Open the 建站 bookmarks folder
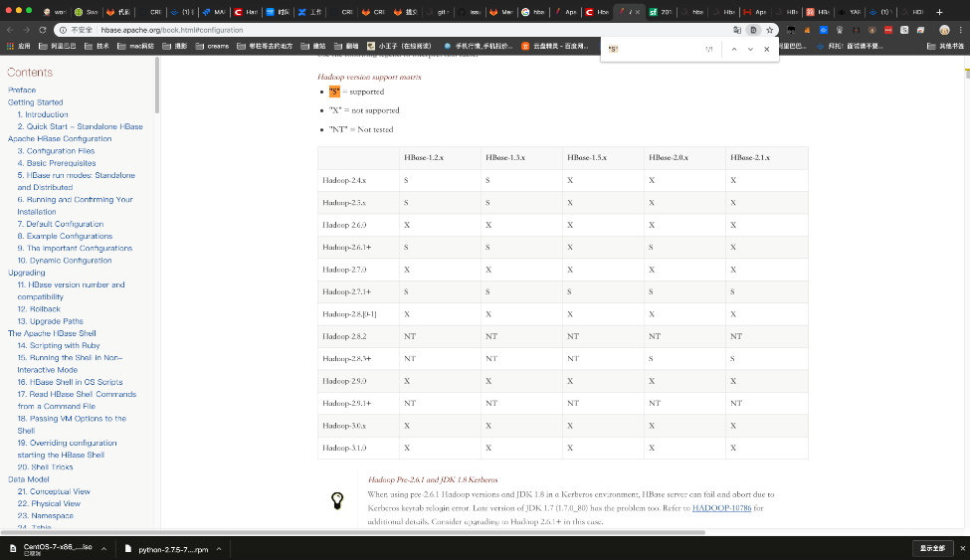Image resolution: width=970 pixels, height=560 pixels. pos(313,46)
